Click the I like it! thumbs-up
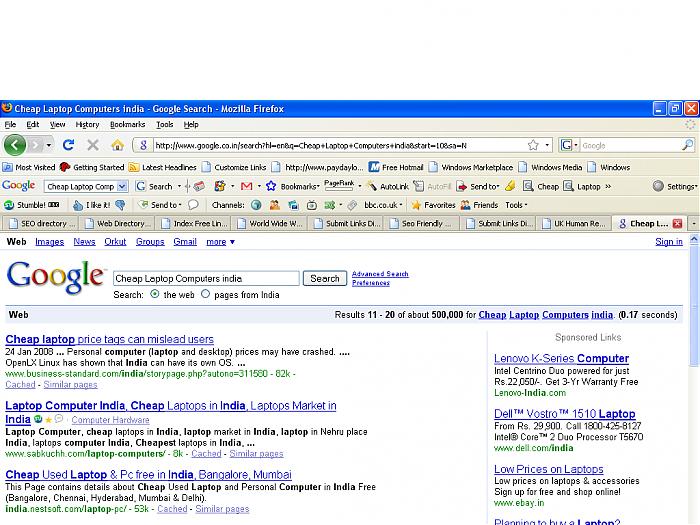 click(x=92, y=205)
